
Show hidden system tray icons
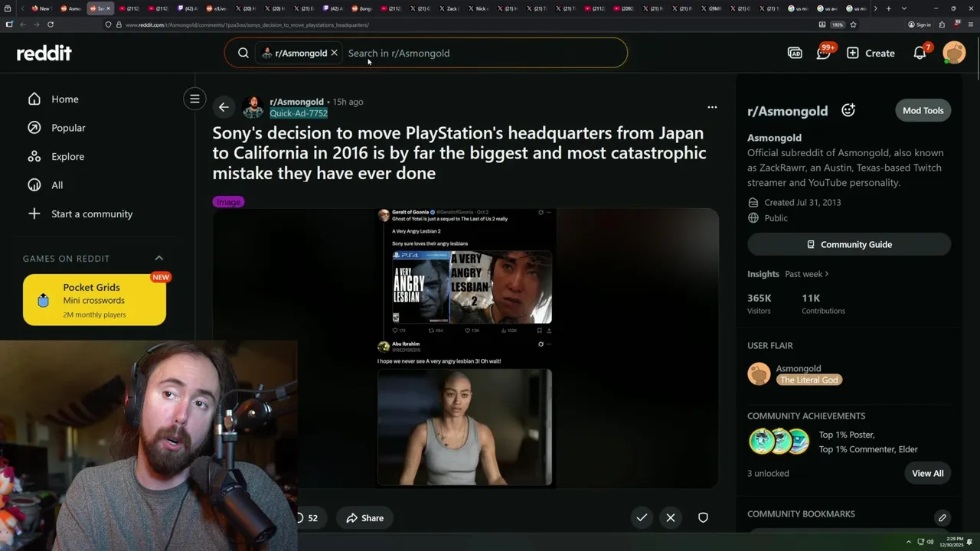[x=908, y=542]
